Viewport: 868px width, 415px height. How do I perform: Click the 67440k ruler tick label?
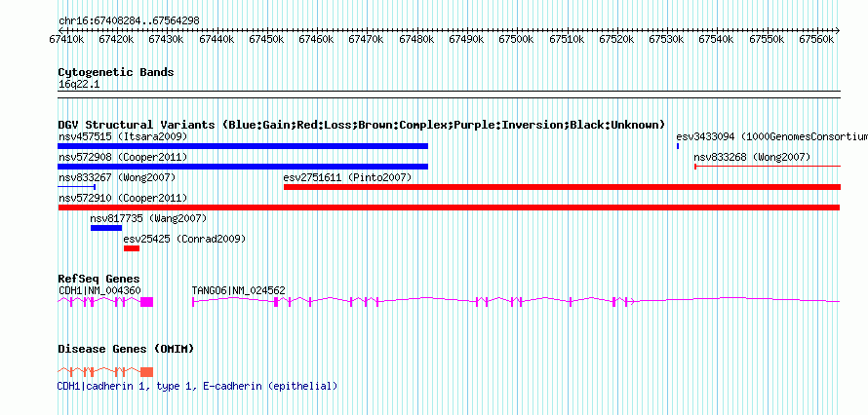[x=217, y=39]
